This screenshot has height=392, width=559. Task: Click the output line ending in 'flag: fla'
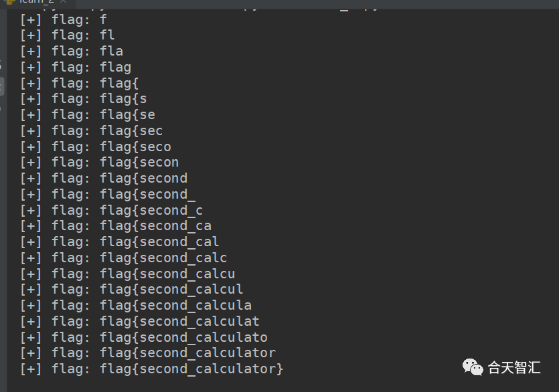[x=71, y=52]
